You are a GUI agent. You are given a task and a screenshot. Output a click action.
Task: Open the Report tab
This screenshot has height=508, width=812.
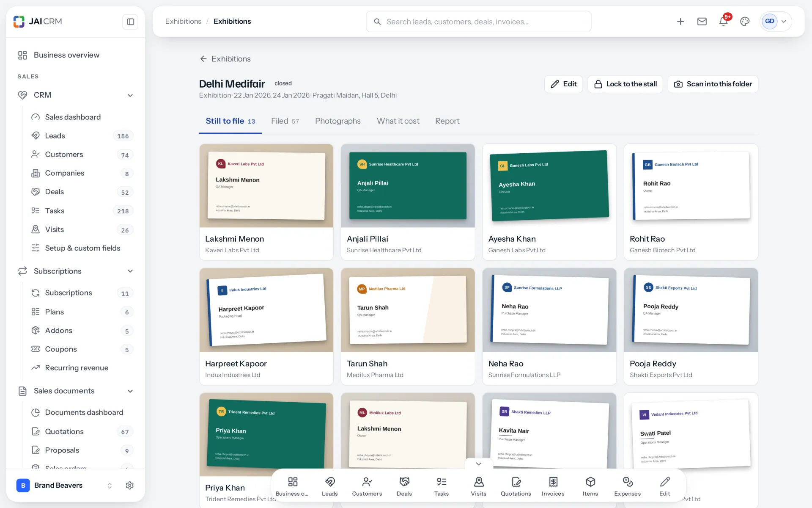[x=447, y=121]
